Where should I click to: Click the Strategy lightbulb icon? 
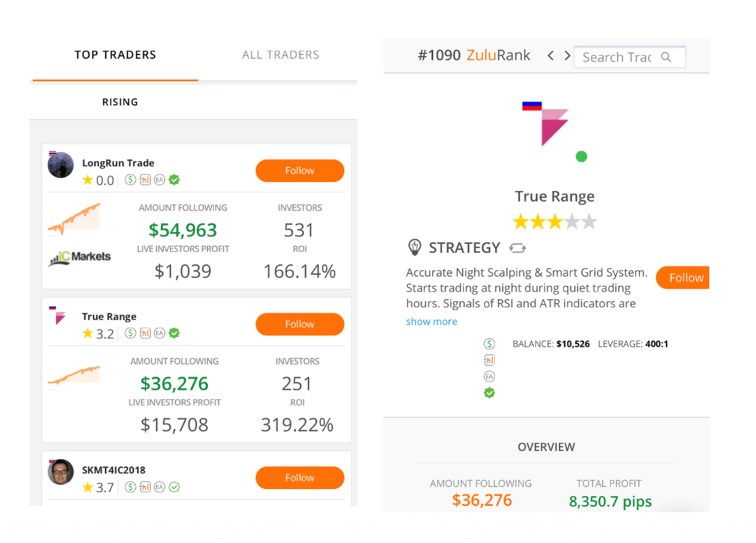pos(415,247)
